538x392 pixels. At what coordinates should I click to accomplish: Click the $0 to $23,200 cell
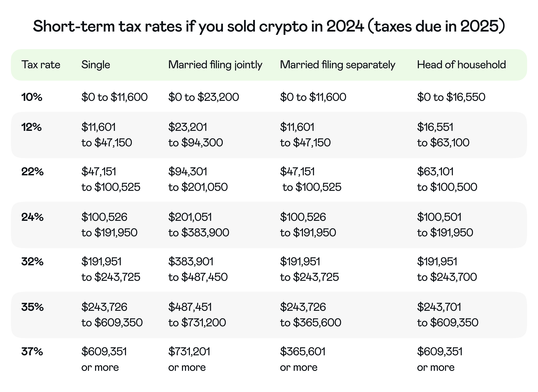click(x=203, y=97)
